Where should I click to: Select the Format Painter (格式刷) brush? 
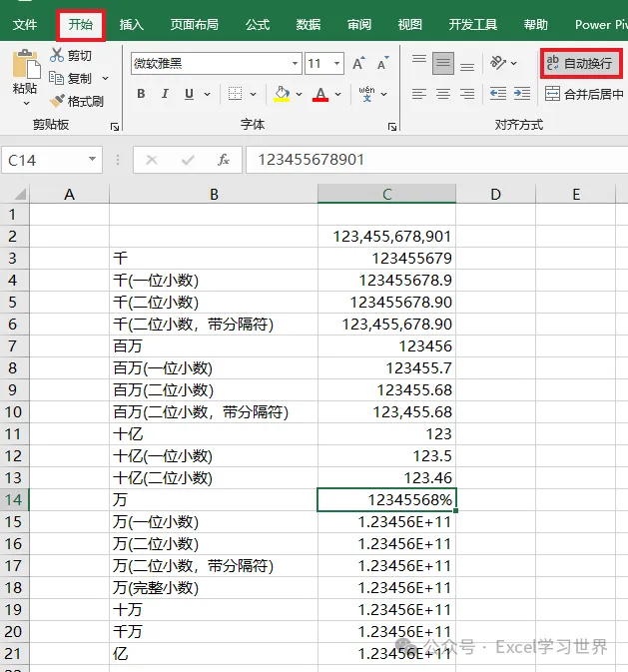click(57, 101)
